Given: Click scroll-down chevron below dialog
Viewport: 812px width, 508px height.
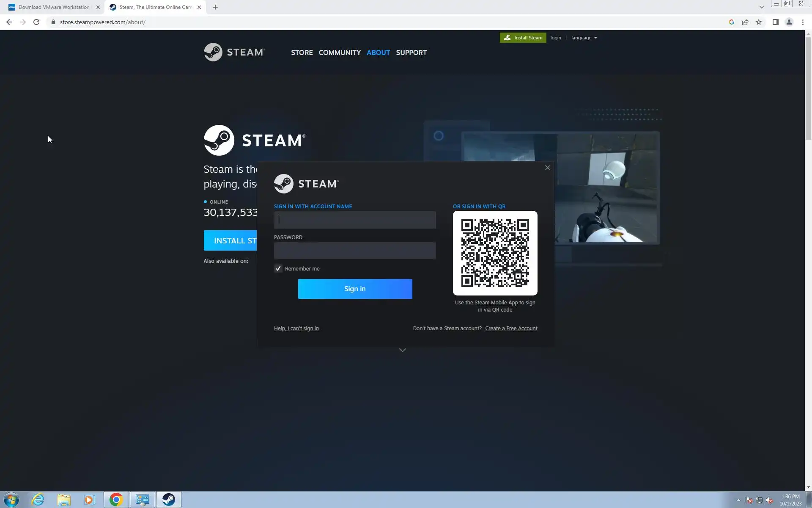Looking at the screenshot, I should (x=402, y=350).
